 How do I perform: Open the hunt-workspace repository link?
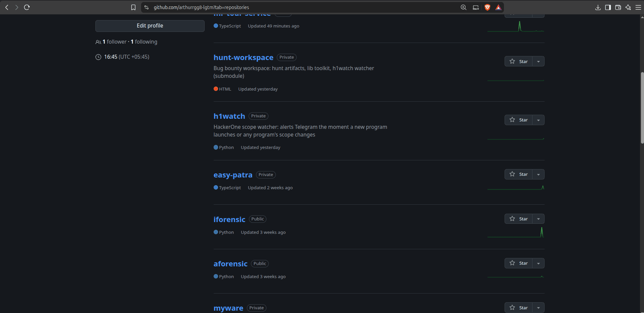243,57
